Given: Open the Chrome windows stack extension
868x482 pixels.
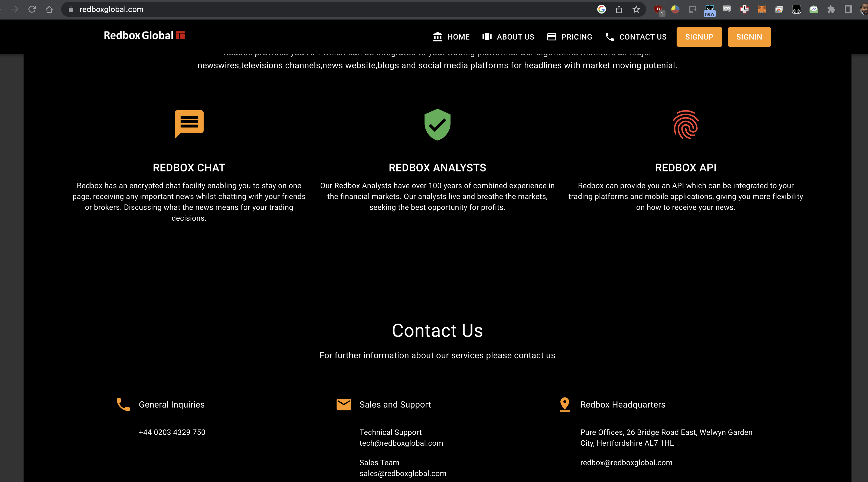Looking at the screenshot, I should pos(779,9).
